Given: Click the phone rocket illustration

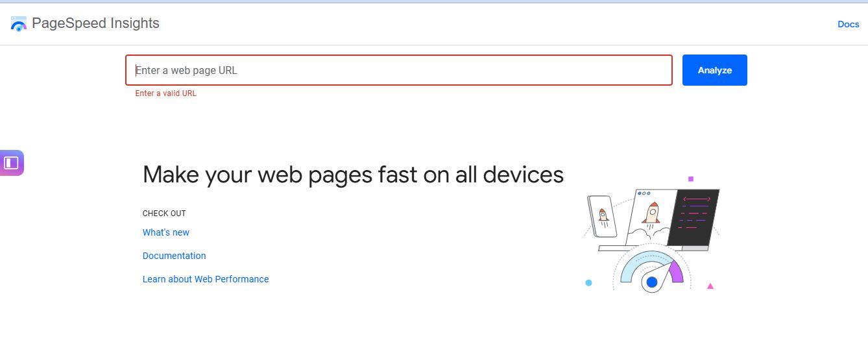Looking at the screenshot, I should click(603, 216).
